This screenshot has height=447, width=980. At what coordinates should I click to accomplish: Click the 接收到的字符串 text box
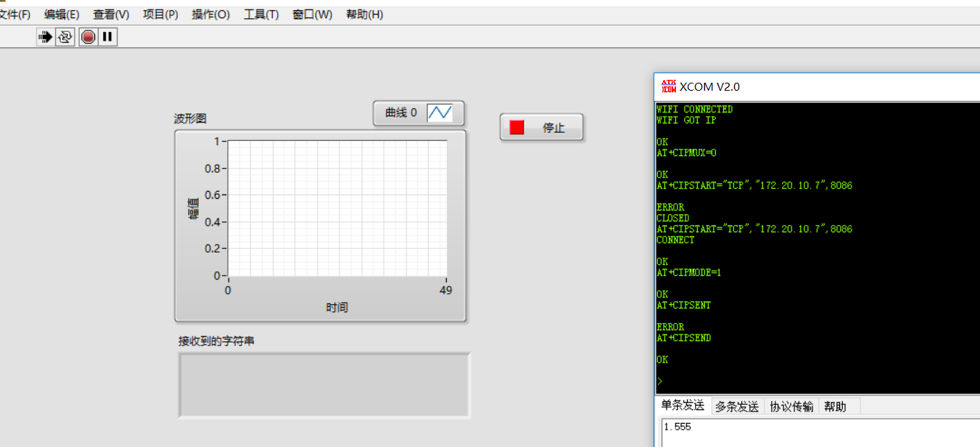click(324, 385)
